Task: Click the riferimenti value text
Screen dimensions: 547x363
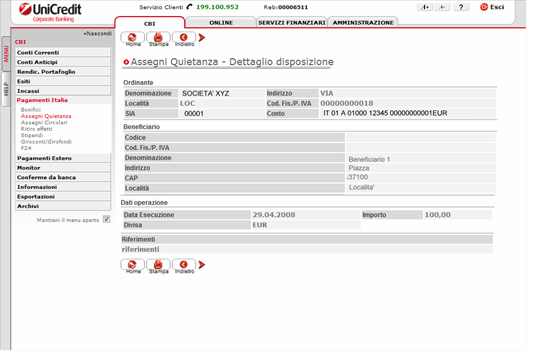Action: point(140,249)
